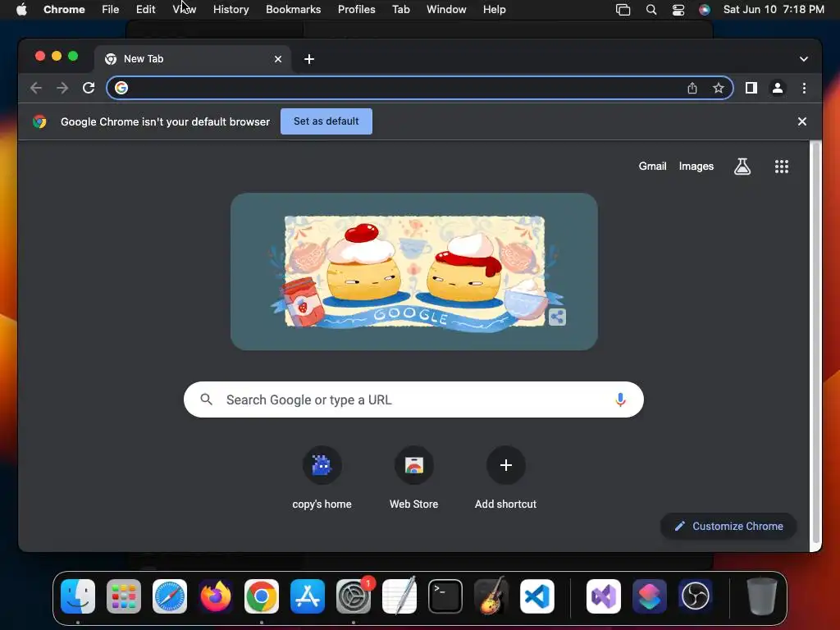Open TextEdit from the dock
Image resolution: width=840 pixels, height=630 pixels.
click(399, 596)
